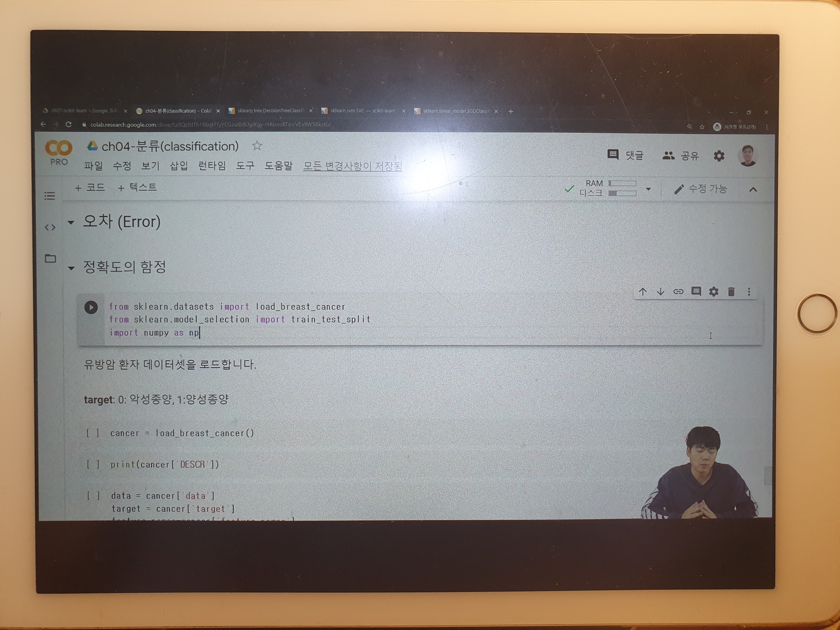The image size is (840, 630).
Task: Delete the cell with trash icon
Action: point(731,292)
